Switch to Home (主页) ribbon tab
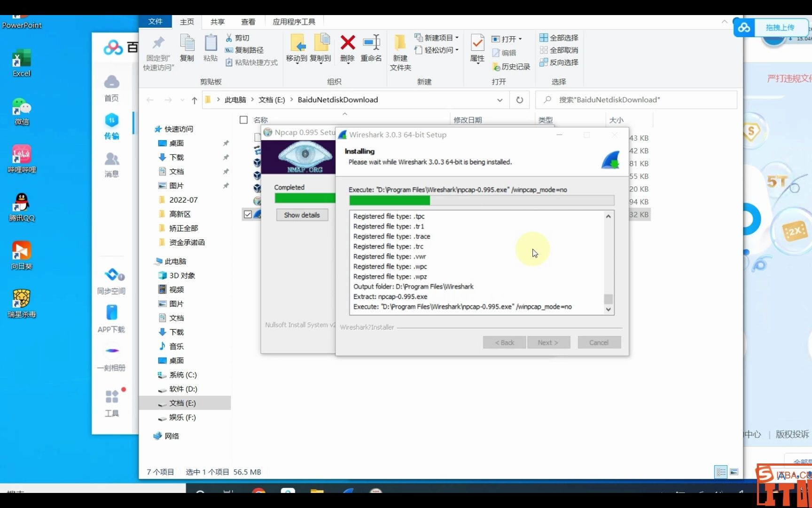 (187, 22)
